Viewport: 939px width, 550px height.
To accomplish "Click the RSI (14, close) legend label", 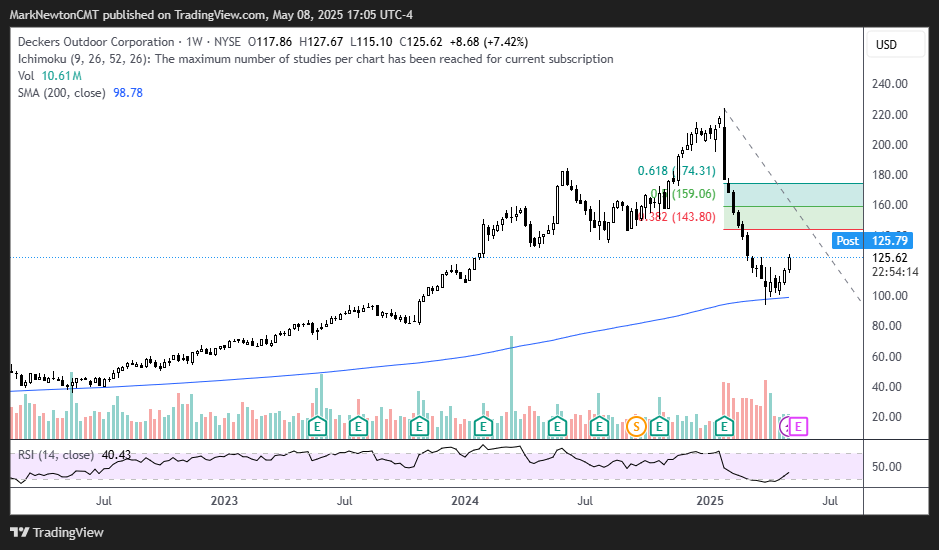I will pos(56,455).
